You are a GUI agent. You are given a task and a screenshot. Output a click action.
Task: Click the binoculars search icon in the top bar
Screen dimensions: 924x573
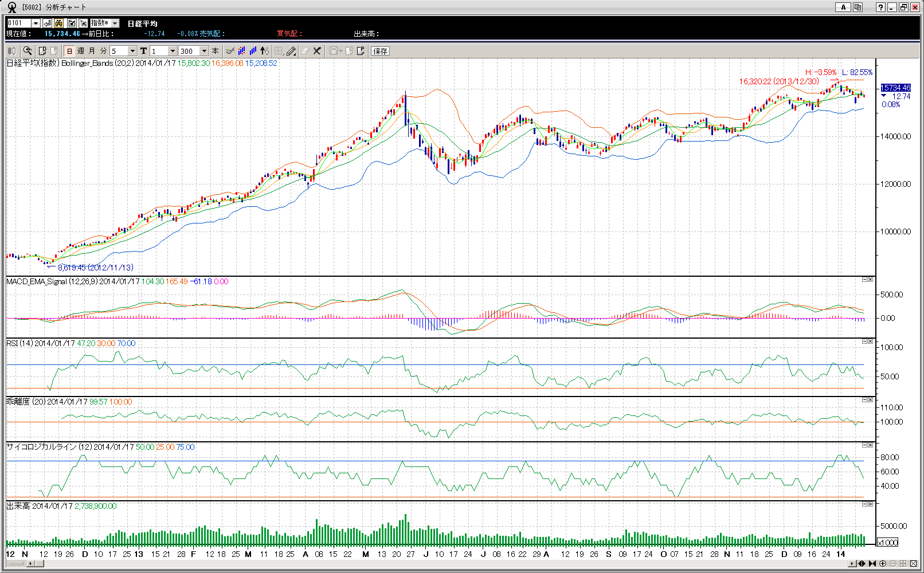pyautogui.click(x=59, y=23)
